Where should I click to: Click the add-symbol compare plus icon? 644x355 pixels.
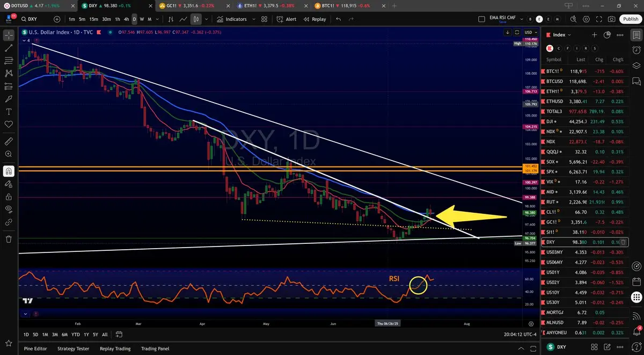[x=57, y=19]
